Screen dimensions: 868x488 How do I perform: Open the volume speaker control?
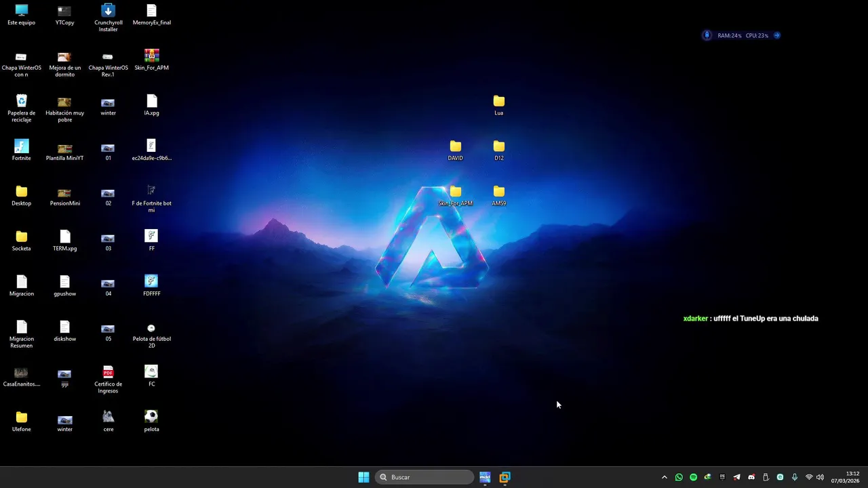pyautogui.click(x=821, y=477)
